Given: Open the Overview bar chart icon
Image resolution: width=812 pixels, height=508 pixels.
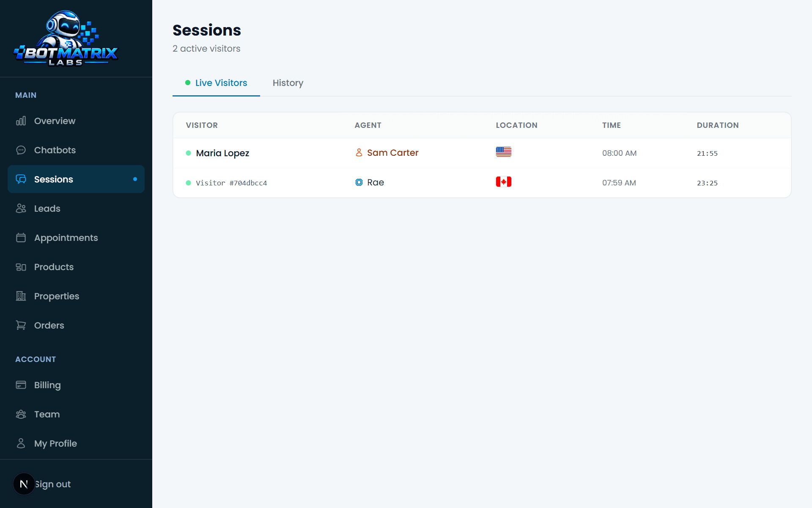Looking at the screenshot, I should click(x=21, y=121).
